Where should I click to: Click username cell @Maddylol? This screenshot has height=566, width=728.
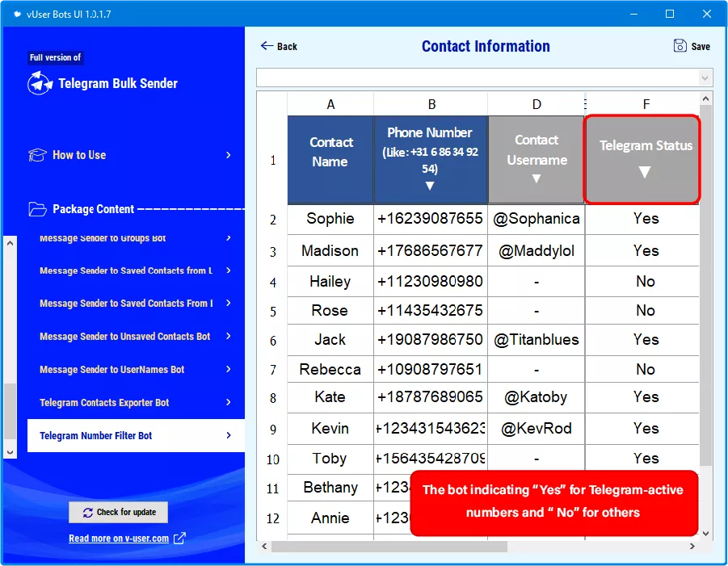(537, 250)
